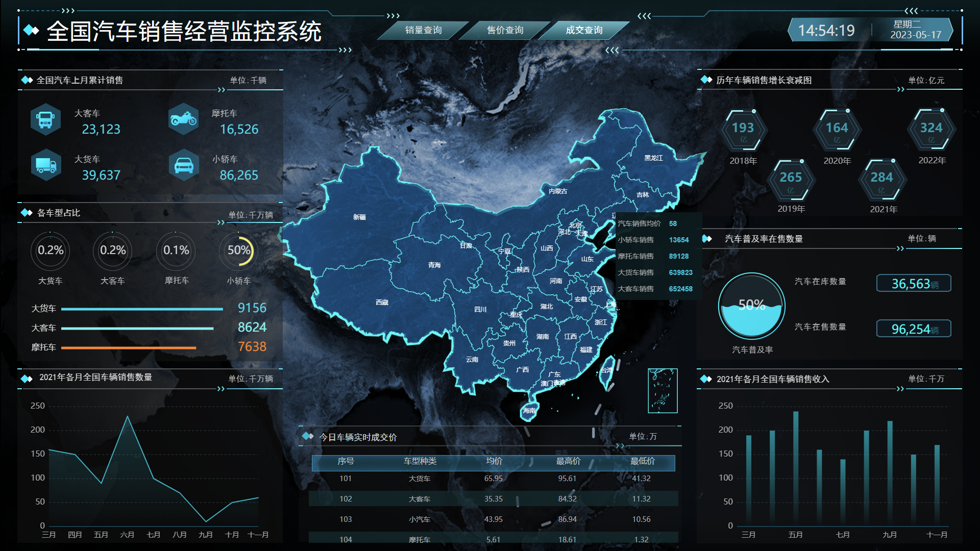980x551 pixels.
Task: Select 云南 on the map
Action: [x=472, y=360]
